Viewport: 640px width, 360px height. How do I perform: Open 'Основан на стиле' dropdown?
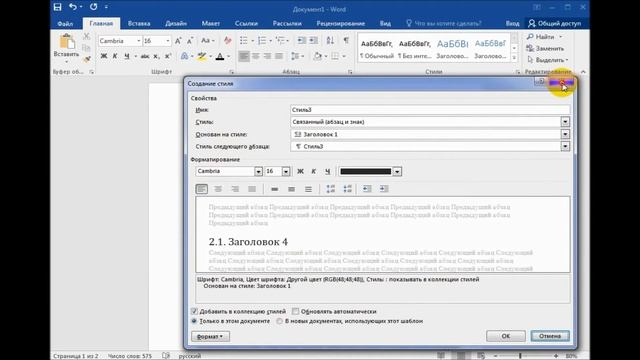(565, 134)
